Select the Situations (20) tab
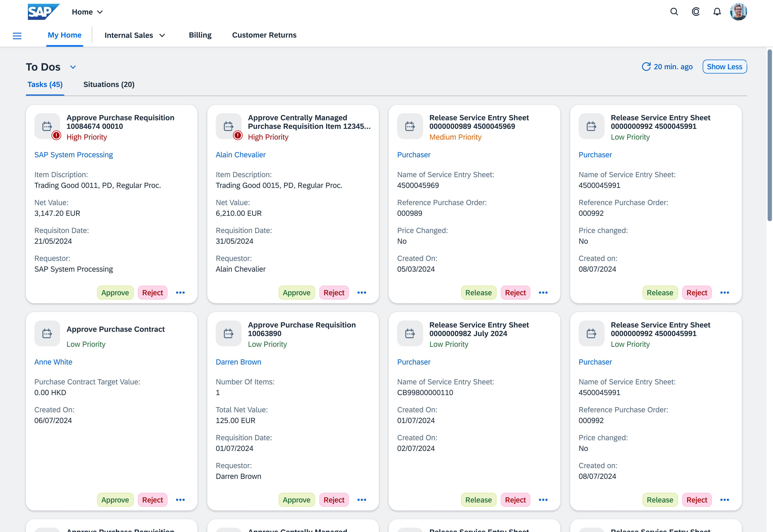Screen dimensions: 773x532 [x=109, y=84]
